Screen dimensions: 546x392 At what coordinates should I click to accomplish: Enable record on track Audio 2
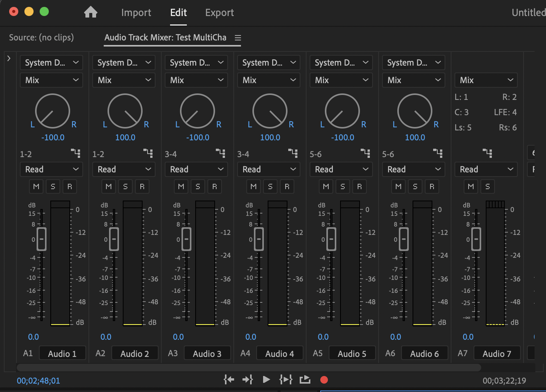(142, 186)
